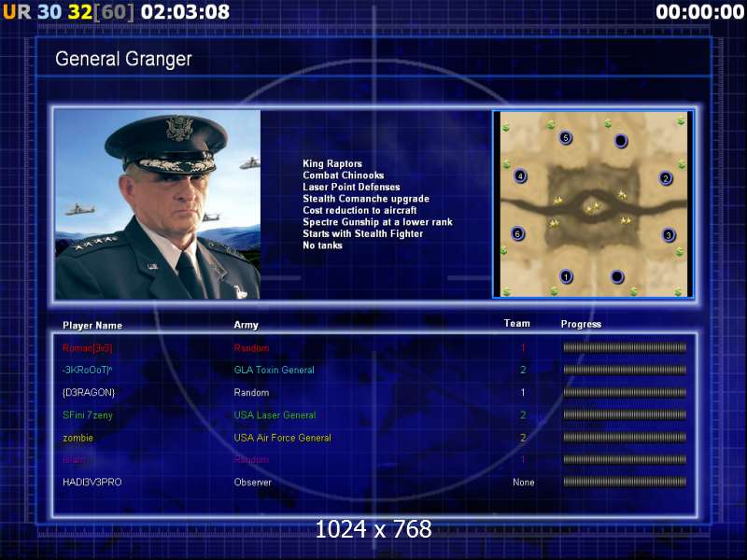Screen dimensions: 747x560
Task: Click the 'UR' overlay label
Action: tap(17, 12)
